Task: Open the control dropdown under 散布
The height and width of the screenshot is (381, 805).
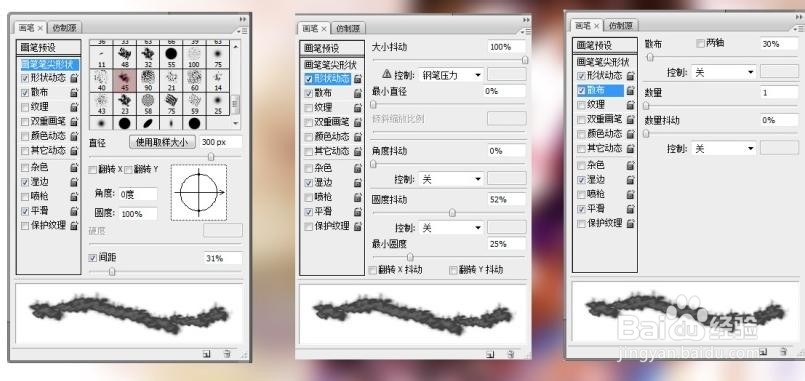Action: tap(724, 72)
